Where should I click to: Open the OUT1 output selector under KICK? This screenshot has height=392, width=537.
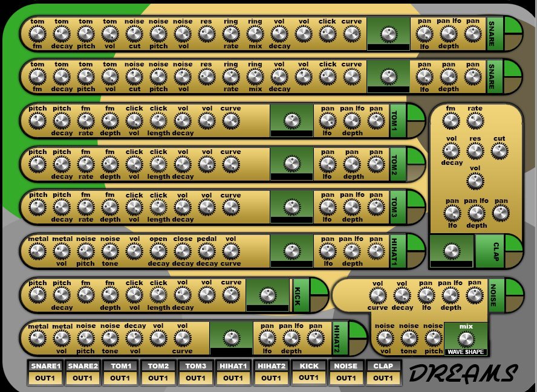[309, 378]
